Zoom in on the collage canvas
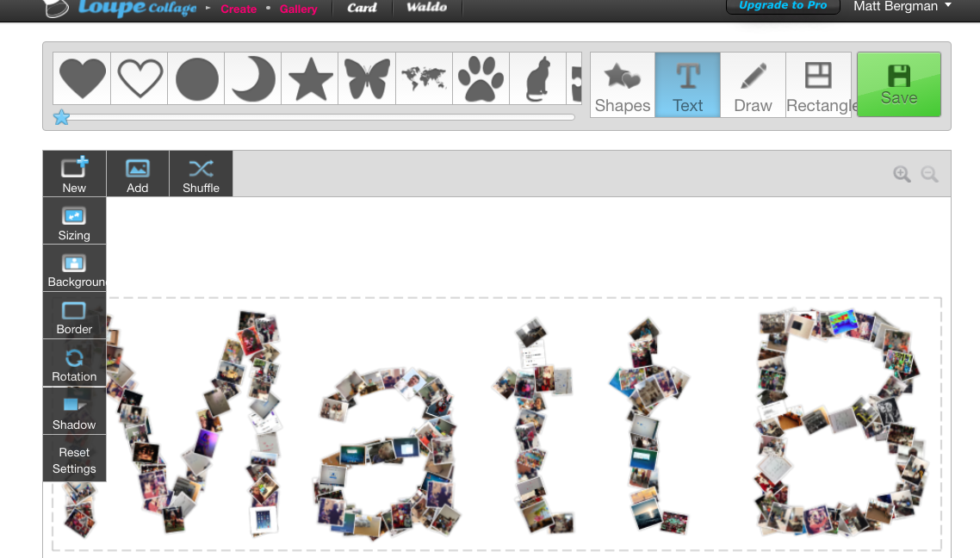This screenshot has height=558, width=980. [901, 173]
